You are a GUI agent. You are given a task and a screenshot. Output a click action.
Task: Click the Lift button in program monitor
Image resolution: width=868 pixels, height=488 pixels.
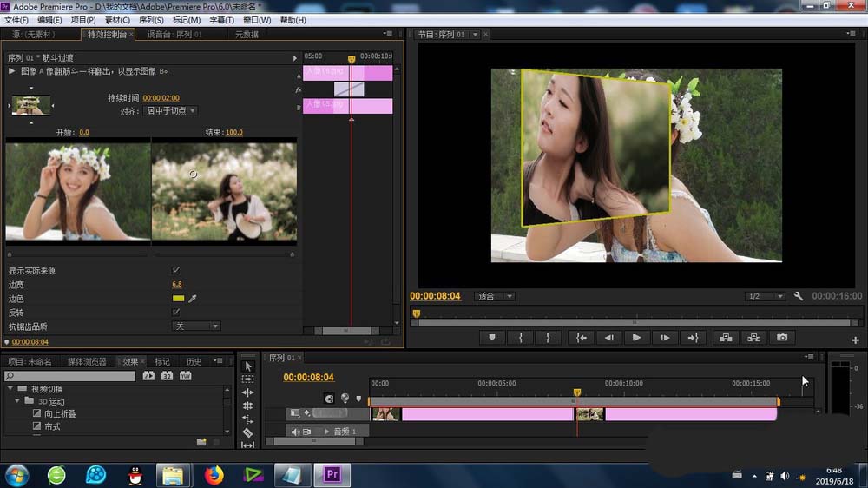pyautogui.click(x=725, y=338)
